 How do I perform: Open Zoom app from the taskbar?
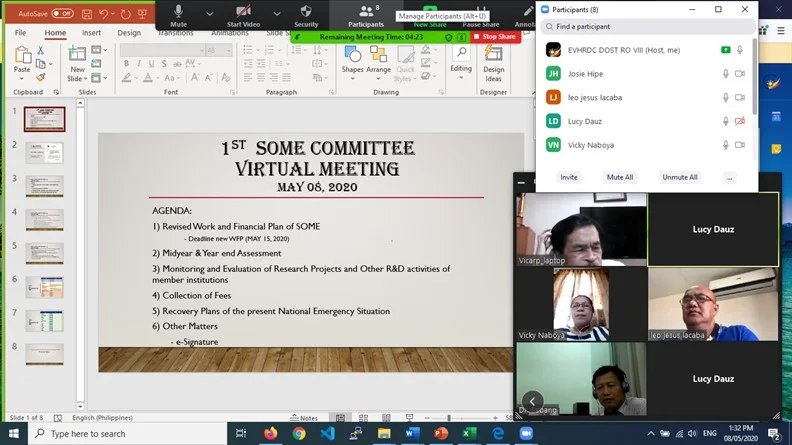pyautogui.click(x=526, y=433)
